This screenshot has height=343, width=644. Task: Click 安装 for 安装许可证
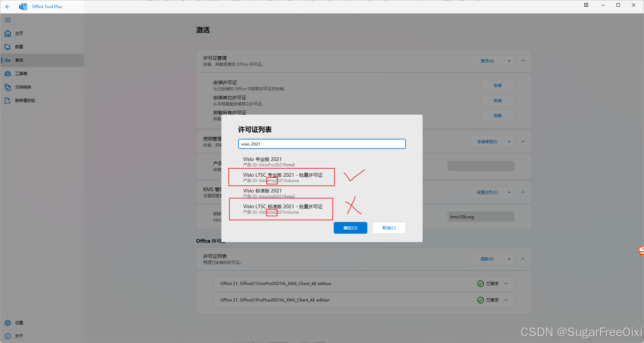pyautogui.click(x=498, y=85)
